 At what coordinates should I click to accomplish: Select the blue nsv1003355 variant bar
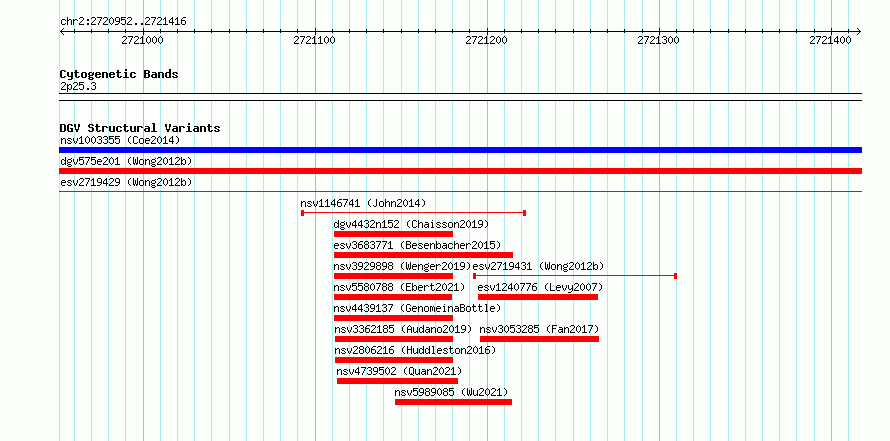[x=460, y=150]
